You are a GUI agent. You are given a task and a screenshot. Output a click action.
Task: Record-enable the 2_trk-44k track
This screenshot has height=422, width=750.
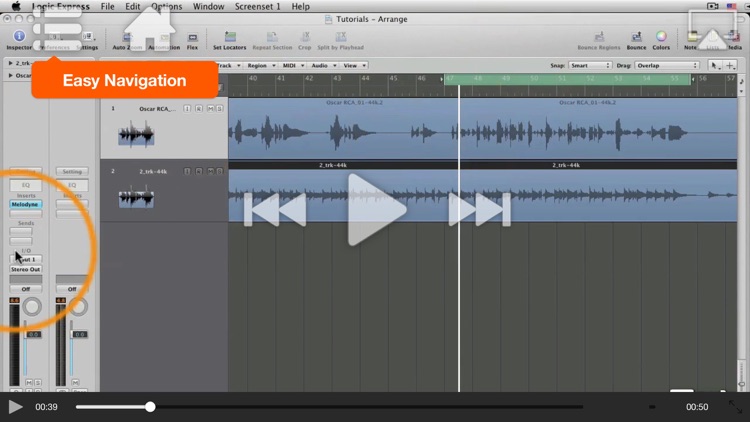pyautogui.click(x=199, y=171)
